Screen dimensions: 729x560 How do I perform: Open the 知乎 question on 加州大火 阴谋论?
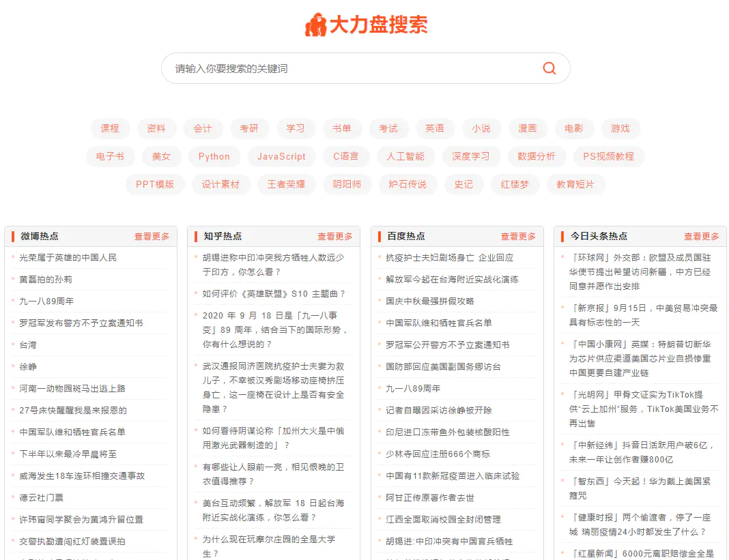(x=273, y=438)
